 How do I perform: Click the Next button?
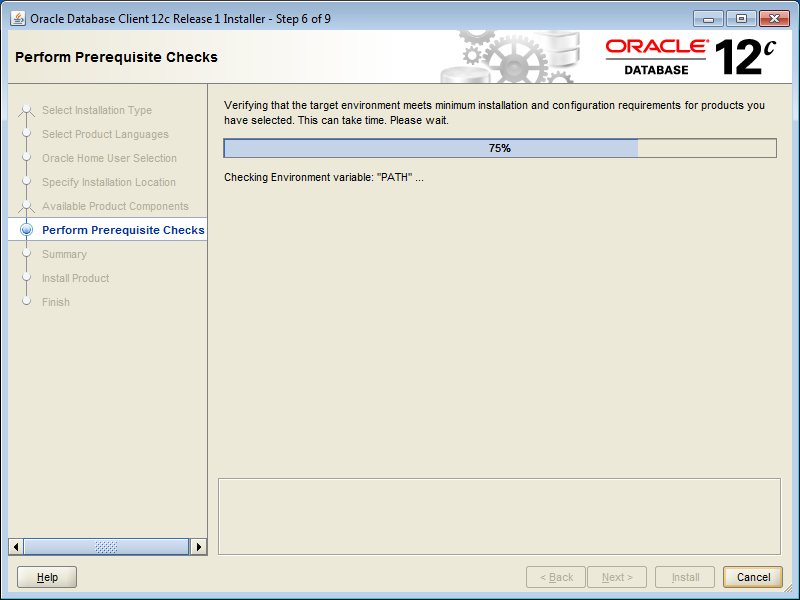pyautogui.click(x=617, y=577)
